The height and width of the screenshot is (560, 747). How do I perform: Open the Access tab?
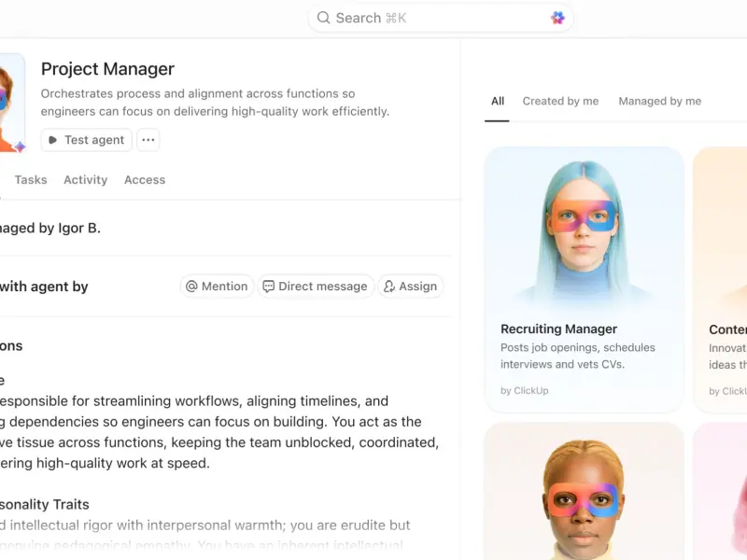145,180
